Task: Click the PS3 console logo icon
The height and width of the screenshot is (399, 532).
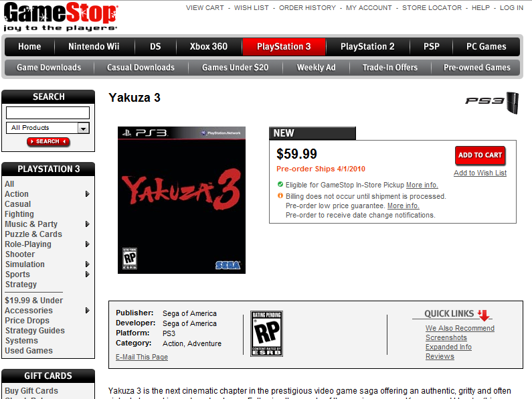Action: point(492,102)
